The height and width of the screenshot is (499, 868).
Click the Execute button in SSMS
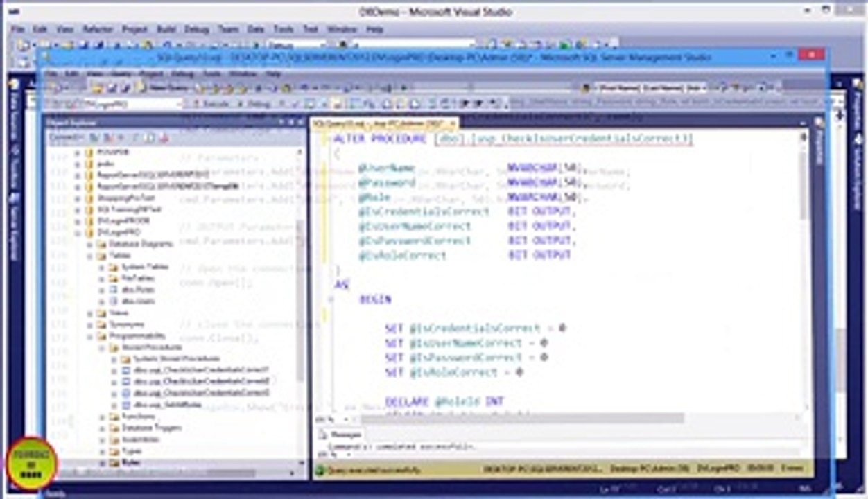pyautogui.click(x=211, y=103)
